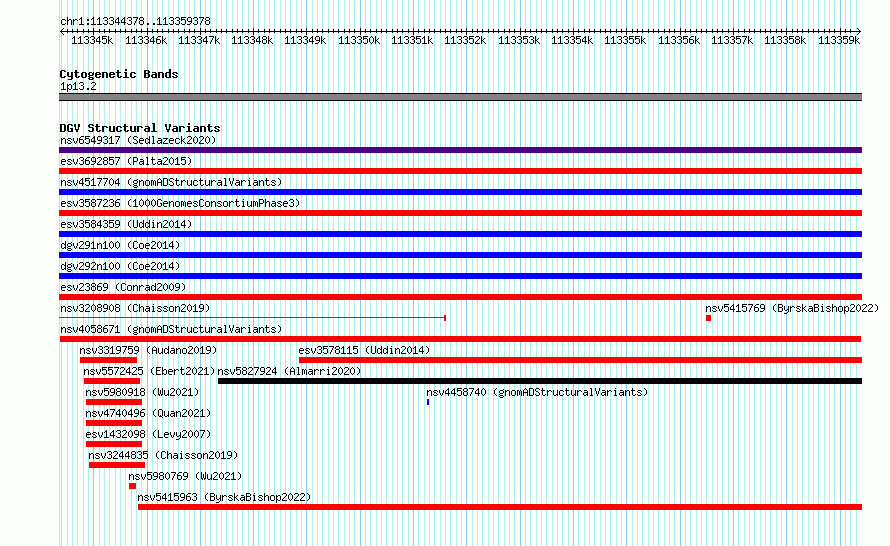Open the nsv3208908 (Chaisson2019) label

click(135, 308)
